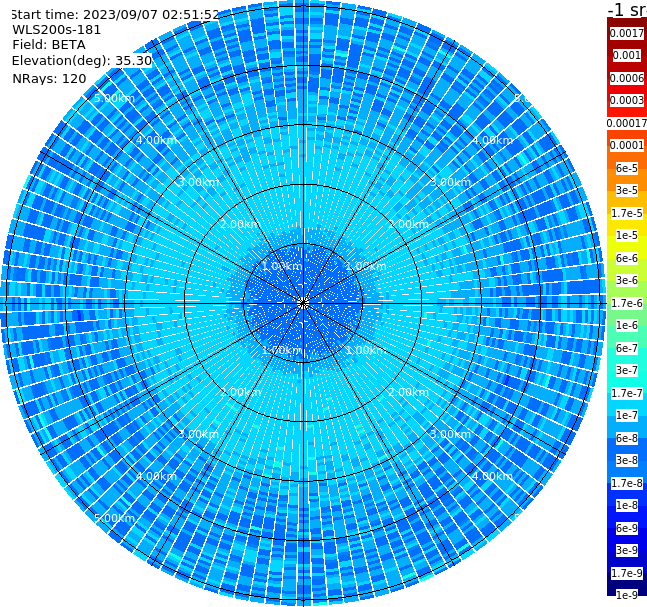647x607 pixels.
Task: Pick the 1e-9 label at colorbar bottom
Action: [x=627, y=595]
